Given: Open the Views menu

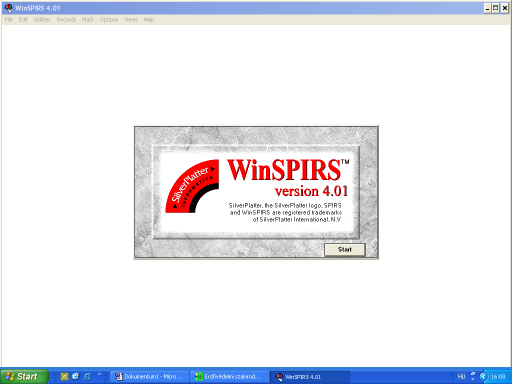Looking at the screenshot, I should click(131, 20).
